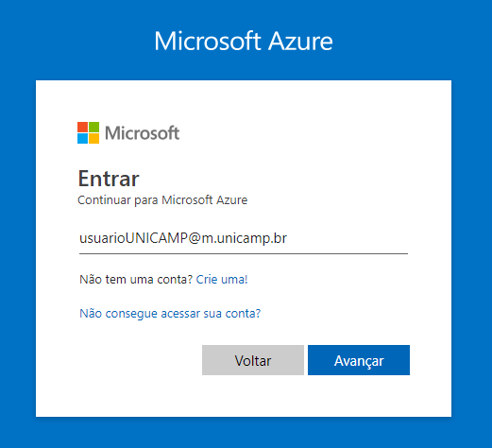Open the Crie uma! account creation link

[x=222, y=280]
